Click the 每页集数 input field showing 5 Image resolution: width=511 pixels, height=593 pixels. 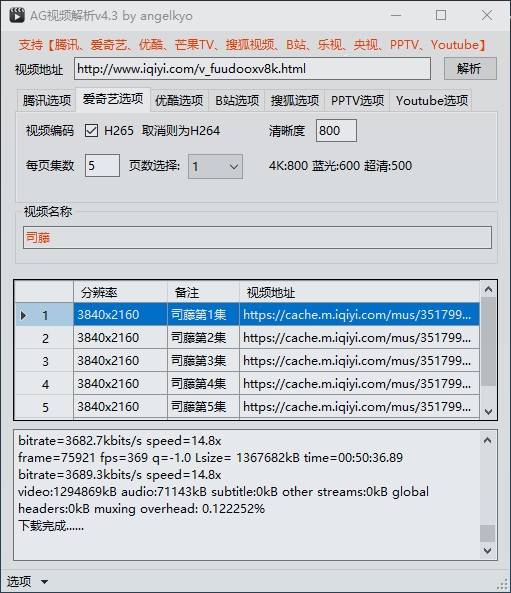[x=102, y=166]
